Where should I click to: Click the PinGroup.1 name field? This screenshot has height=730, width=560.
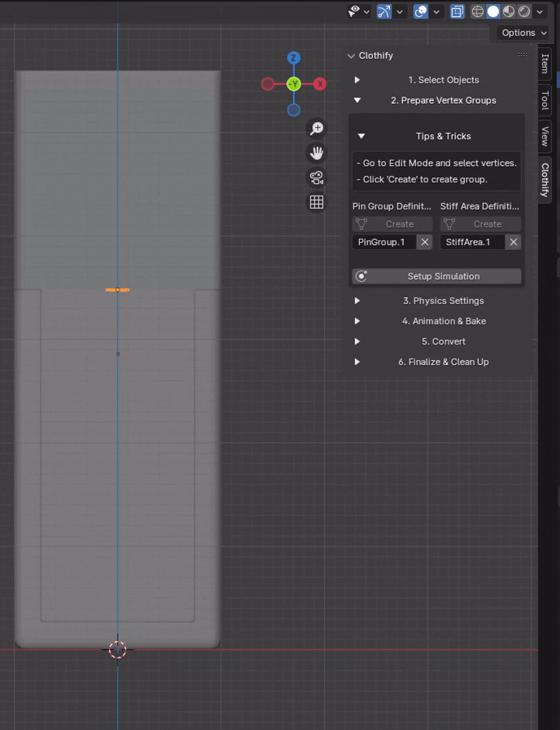click(x=384, y=242)
